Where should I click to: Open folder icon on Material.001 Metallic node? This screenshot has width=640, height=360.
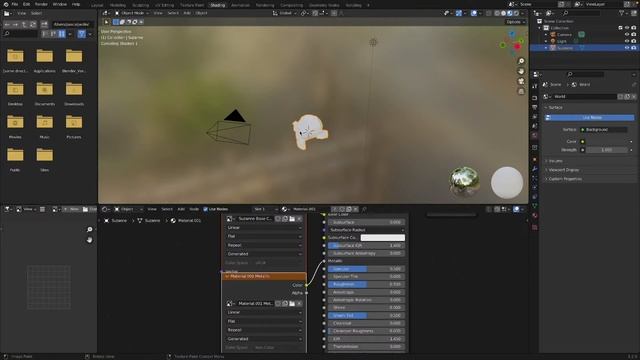[x=292, y=304]
